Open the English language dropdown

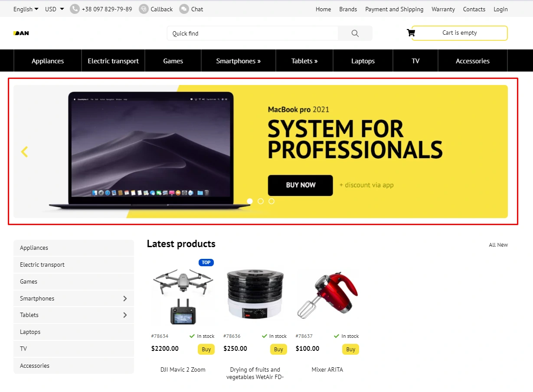[26, 9]
